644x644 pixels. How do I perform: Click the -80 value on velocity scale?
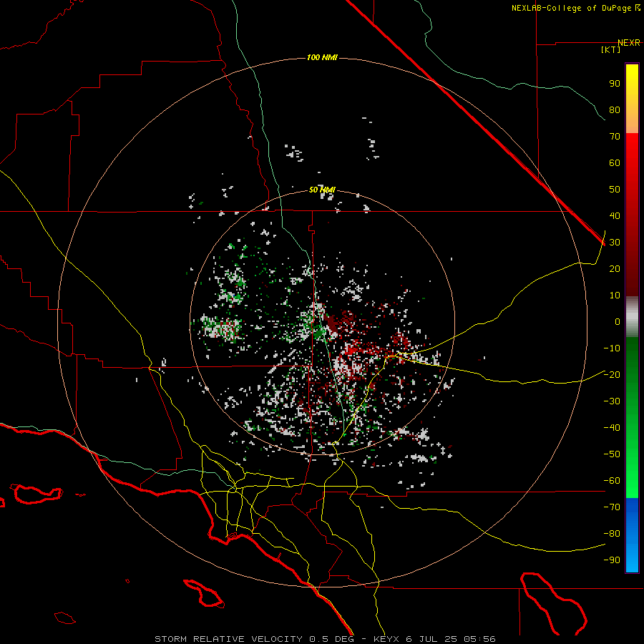coord(612,534)
